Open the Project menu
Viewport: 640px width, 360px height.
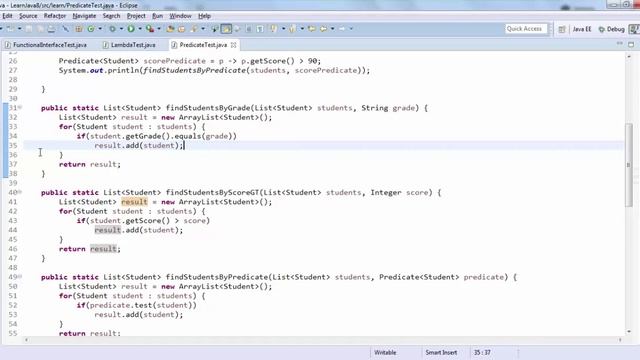coord(136,16)
